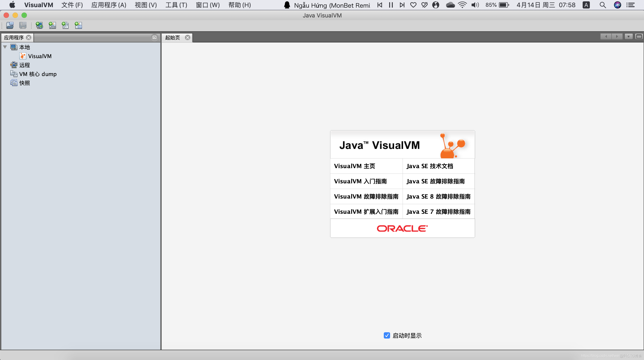Open Java SE 故障排除指南 link
Image resolution: width=644 pixels, height=360 pixels.
[x=435, y=181]
